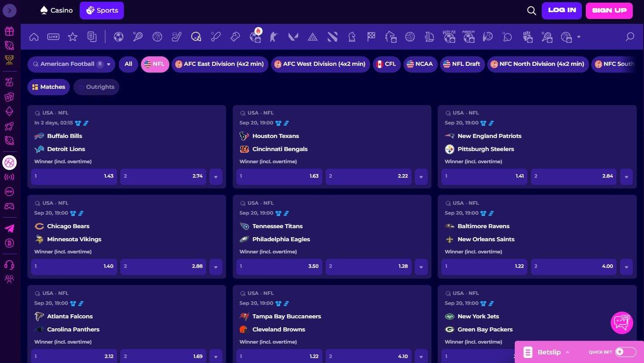Open the sports home icon
This screenshot has width=644, height=363.
(x=34, y=37)
